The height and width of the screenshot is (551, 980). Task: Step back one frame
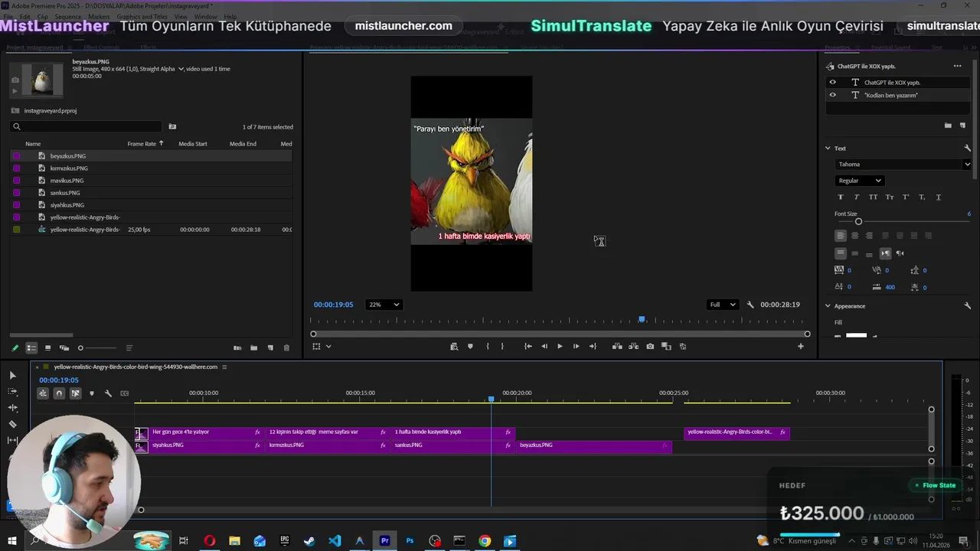[x=544, y=347]
